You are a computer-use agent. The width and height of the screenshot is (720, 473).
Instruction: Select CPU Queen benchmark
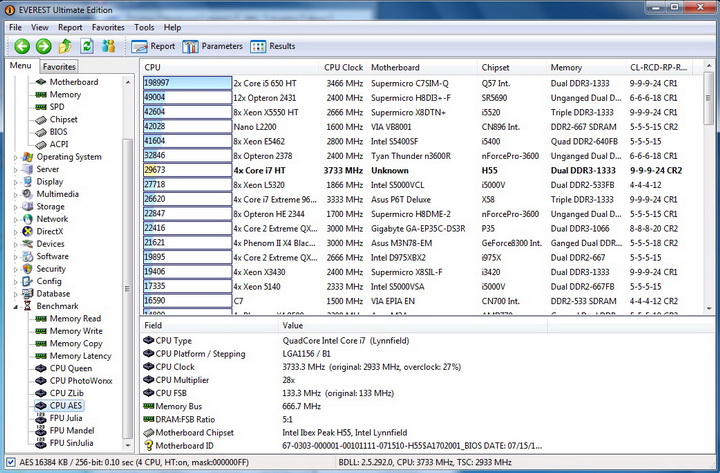point(71,368)
